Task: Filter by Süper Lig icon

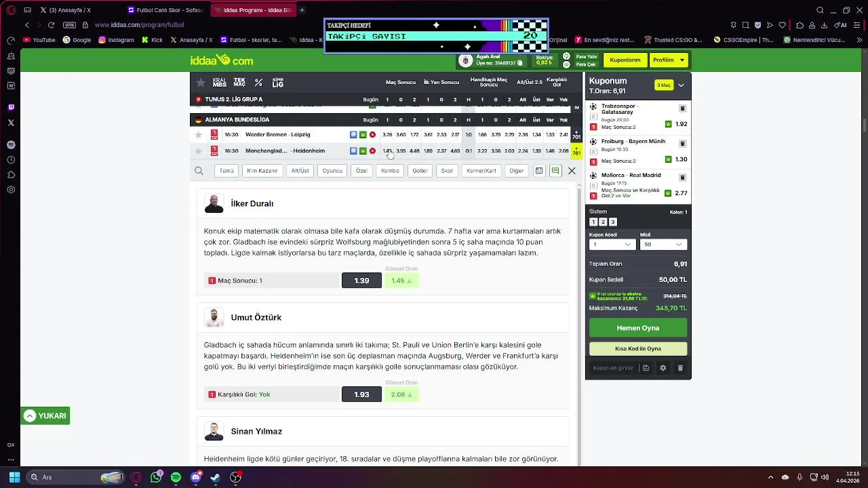Action: coord(278,83)
